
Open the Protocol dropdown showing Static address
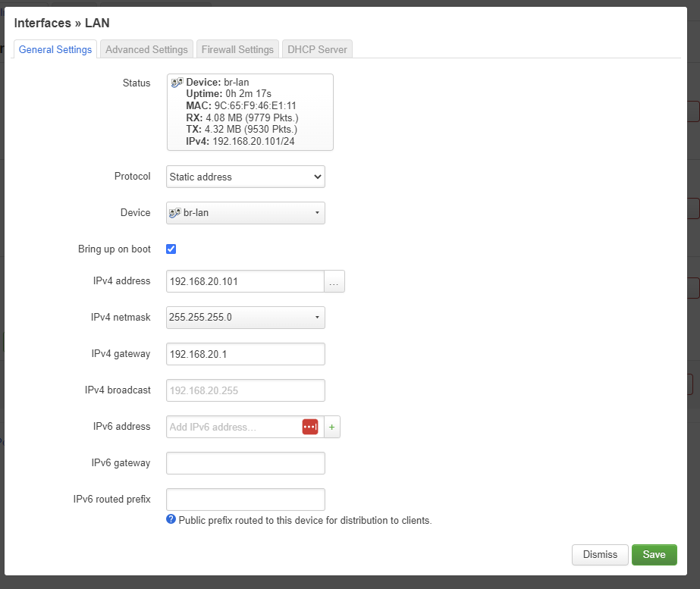click(x=245, y=177)
